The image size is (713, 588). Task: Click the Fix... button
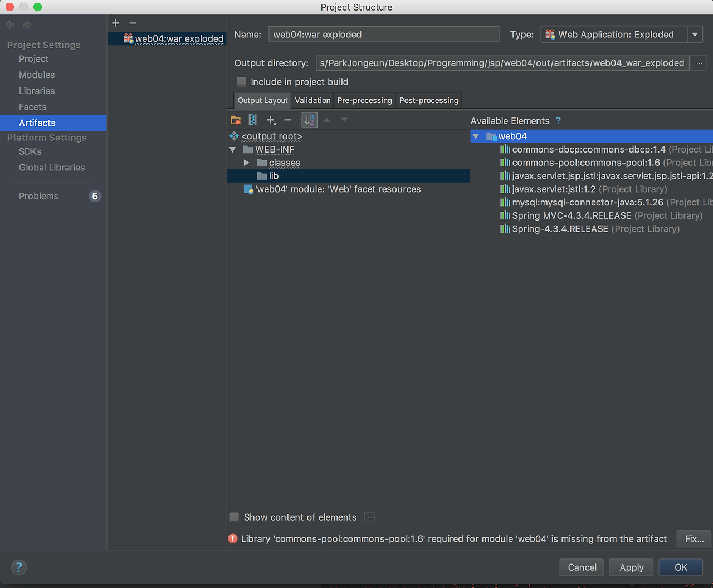click(x=694, y=539)
